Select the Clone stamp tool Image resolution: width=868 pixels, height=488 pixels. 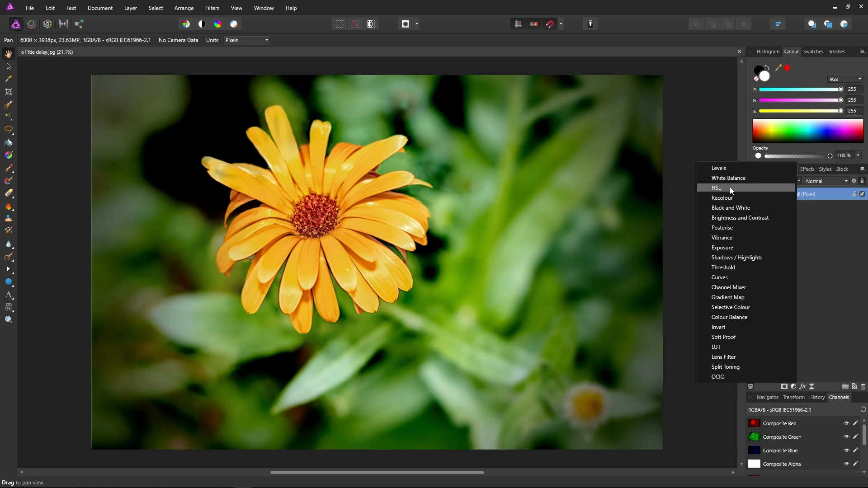[9, 219]
